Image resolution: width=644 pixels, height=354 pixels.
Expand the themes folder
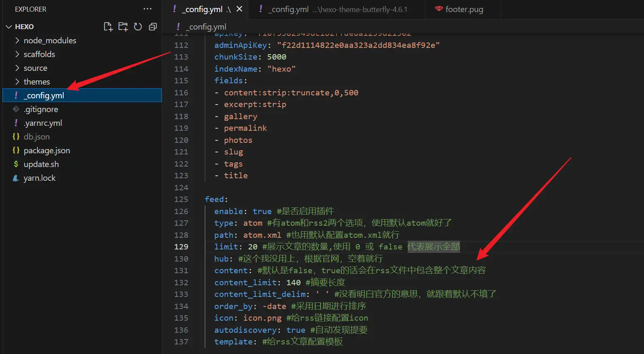pos(37,82)
